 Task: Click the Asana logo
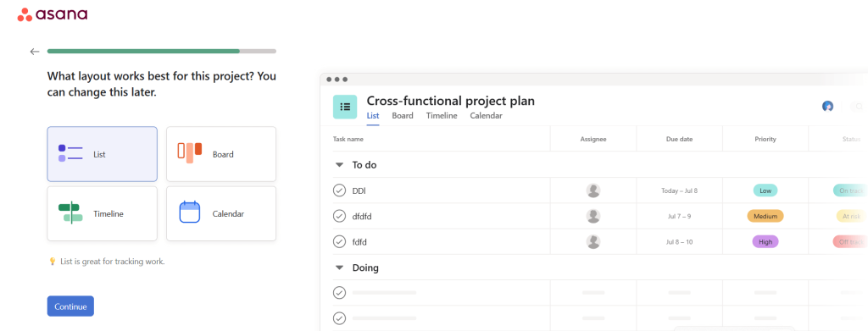53,15
